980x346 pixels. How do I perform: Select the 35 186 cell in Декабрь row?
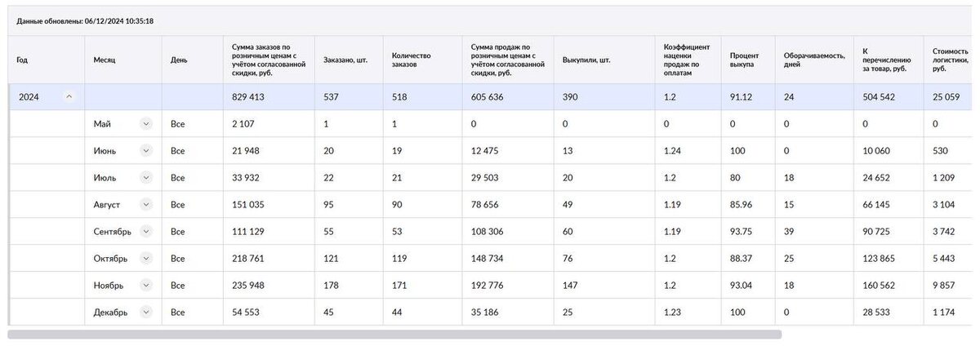click(508, 312)
